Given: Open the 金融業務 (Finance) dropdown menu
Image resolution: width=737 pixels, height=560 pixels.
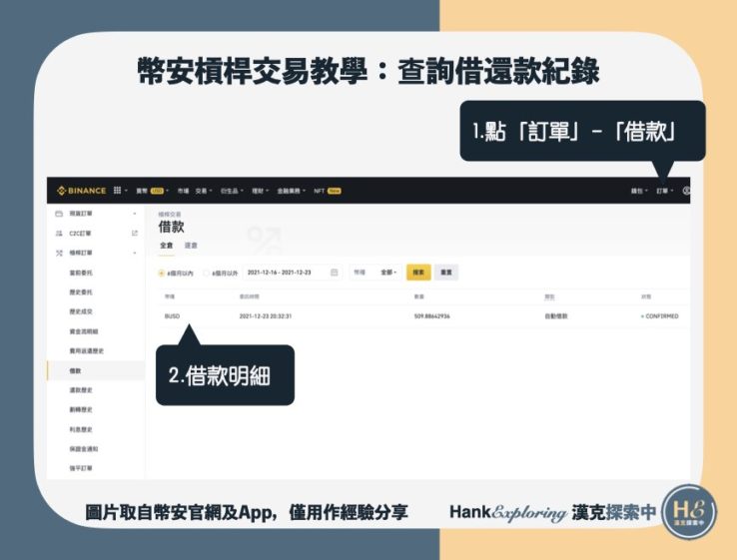Looking at the screenshot, I should coord(291,191).
